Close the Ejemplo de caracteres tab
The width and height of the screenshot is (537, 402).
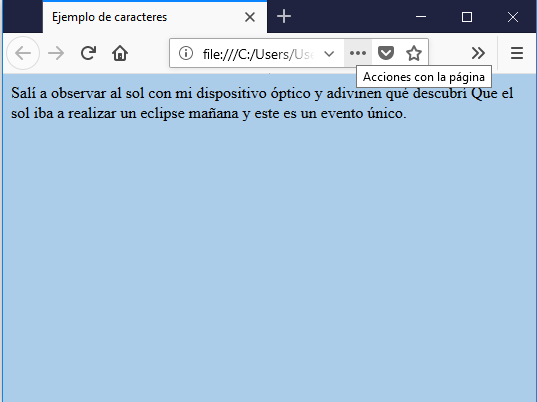(250, 17)
